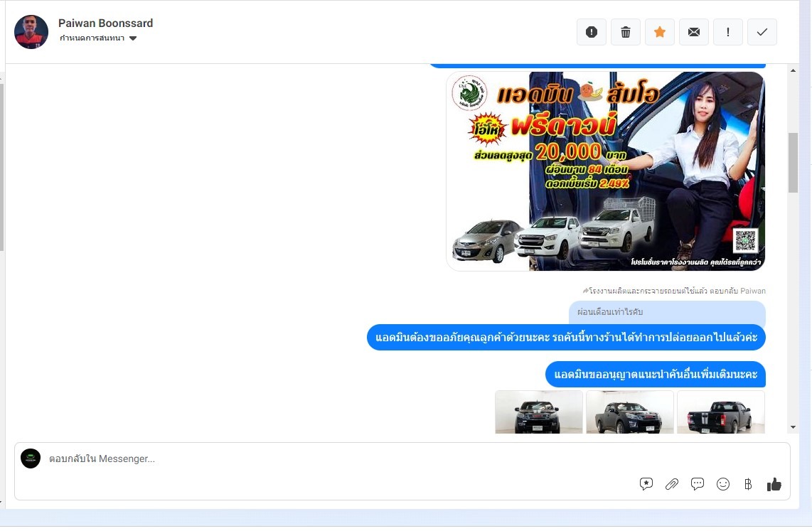Open rear-view black pickup thumbnail
Screen dimensions: 812x531
click(x=721, y=412)
